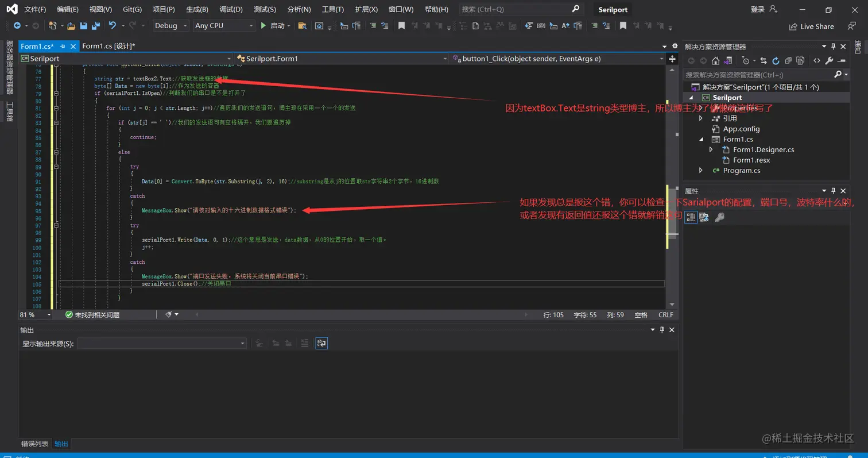The image size is (868, 458).
Task: Open the Serilport project scope dropdown
Action: pyautogui.click(x=126, y=59)
